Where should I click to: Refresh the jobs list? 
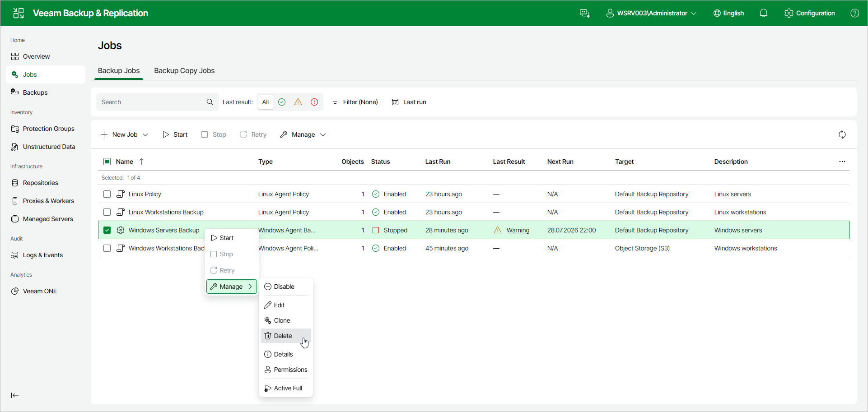point(842,134)
